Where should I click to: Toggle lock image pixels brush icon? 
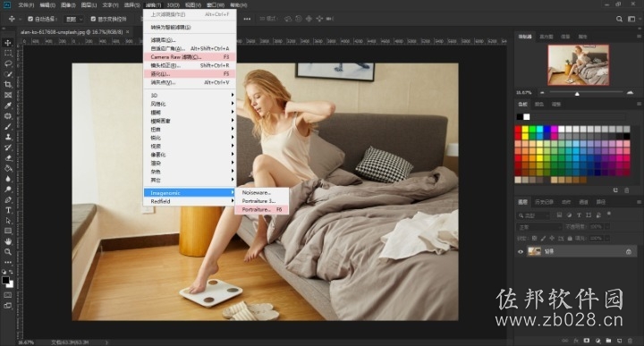543,238
